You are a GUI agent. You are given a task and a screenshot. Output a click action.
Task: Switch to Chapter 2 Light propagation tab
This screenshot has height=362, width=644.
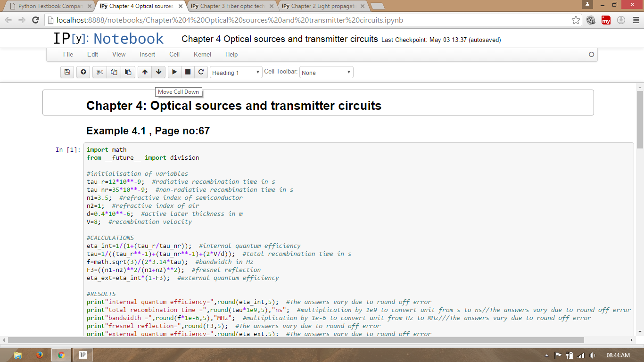tap(322, 6)
